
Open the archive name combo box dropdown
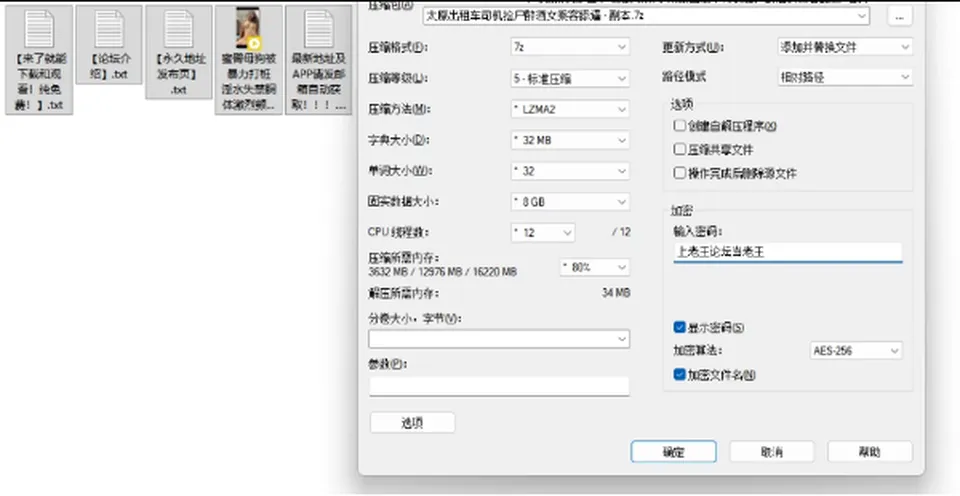(862, 17)
